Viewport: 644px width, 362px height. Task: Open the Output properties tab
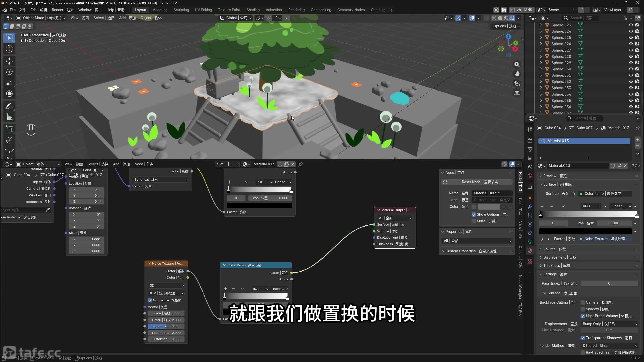click(x=530, y=149)
